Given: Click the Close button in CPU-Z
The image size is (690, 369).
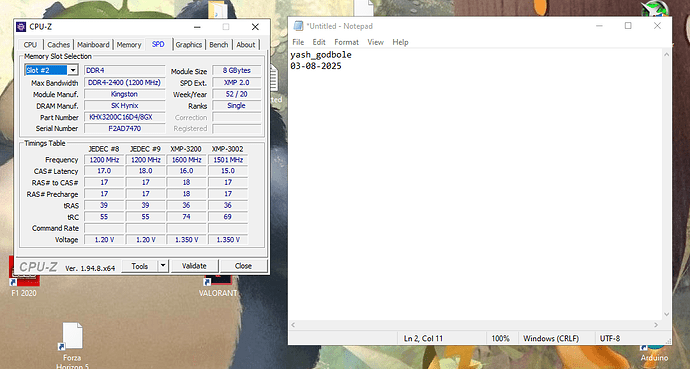Looking at the screenshot, I should tap(243, 266).
